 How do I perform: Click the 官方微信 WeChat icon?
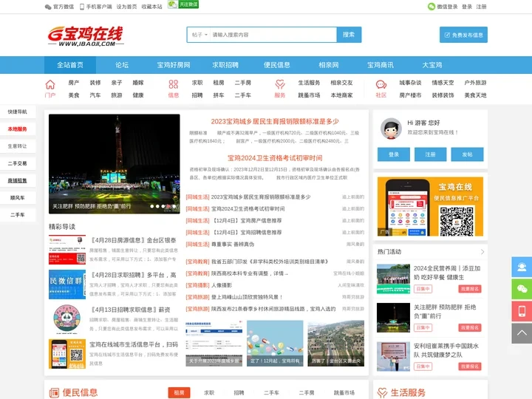point(48,7)
